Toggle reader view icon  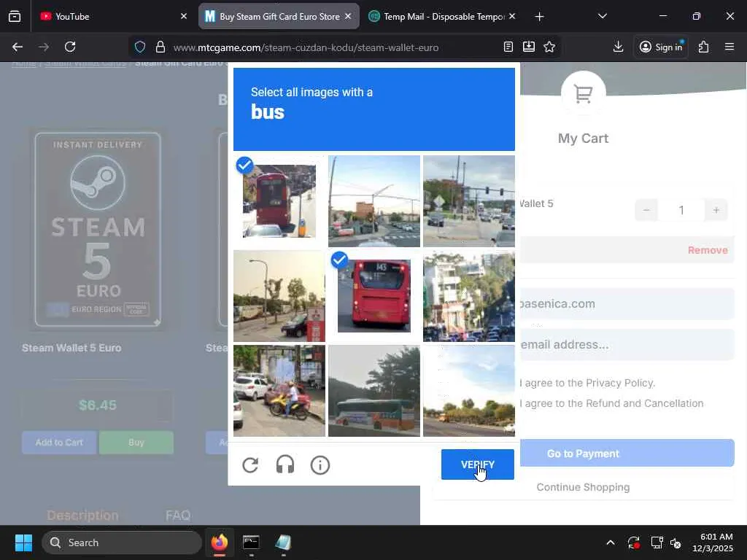[508, 47]
